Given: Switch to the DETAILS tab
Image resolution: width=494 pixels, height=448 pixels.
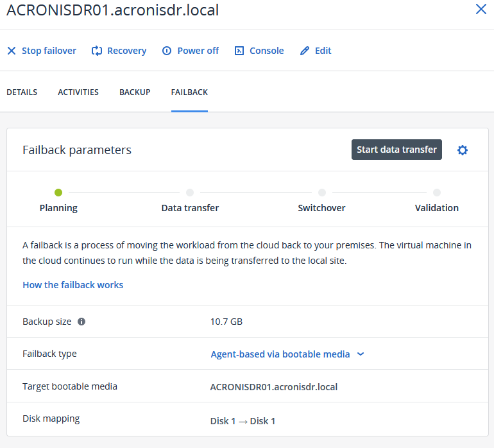Looking at the screenshot, I should pos(22,92).
